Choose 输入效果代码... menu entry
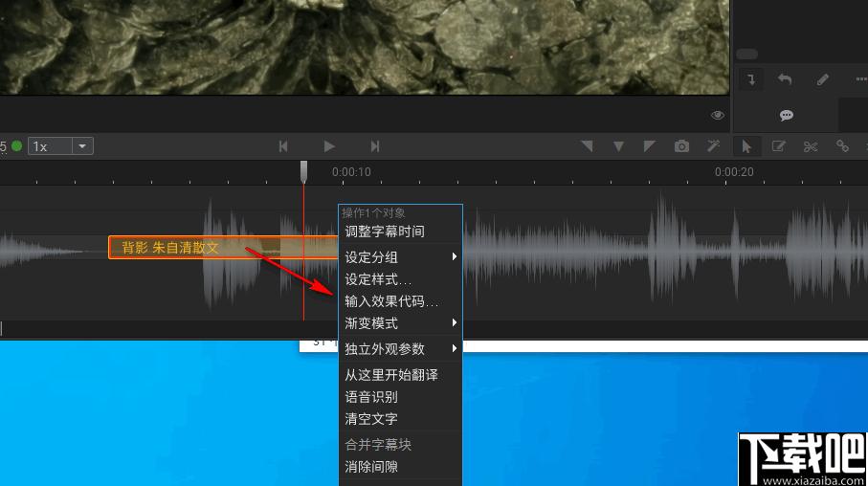Image resolution: width=868 pixels, height=486 pixels. (400, 301)
